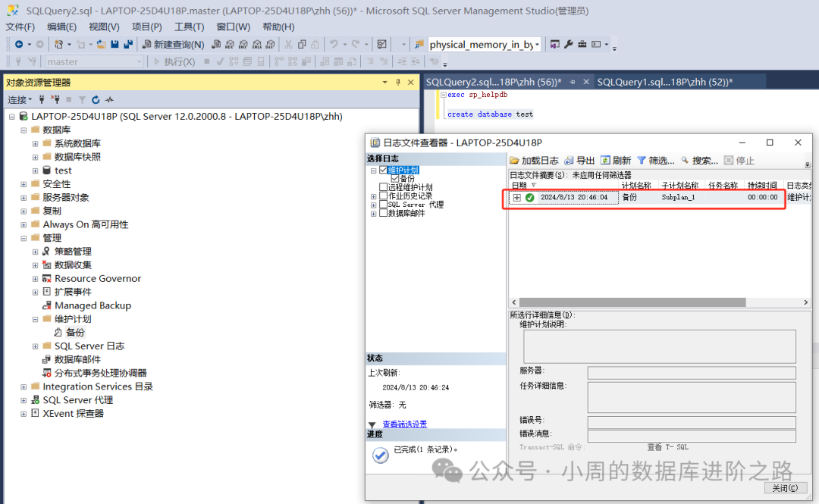Screen dimensions: 819x504
Task: Click the disconnect icon in Object Explorer
Action: (x=55, y=99)
